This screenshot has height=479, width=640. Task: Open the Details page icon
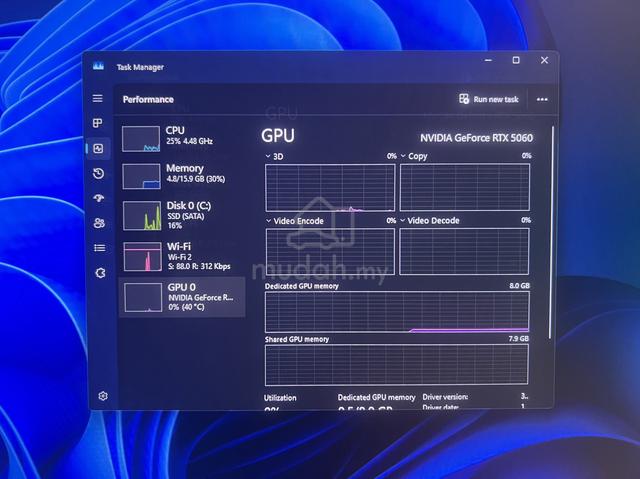(100, 248)
